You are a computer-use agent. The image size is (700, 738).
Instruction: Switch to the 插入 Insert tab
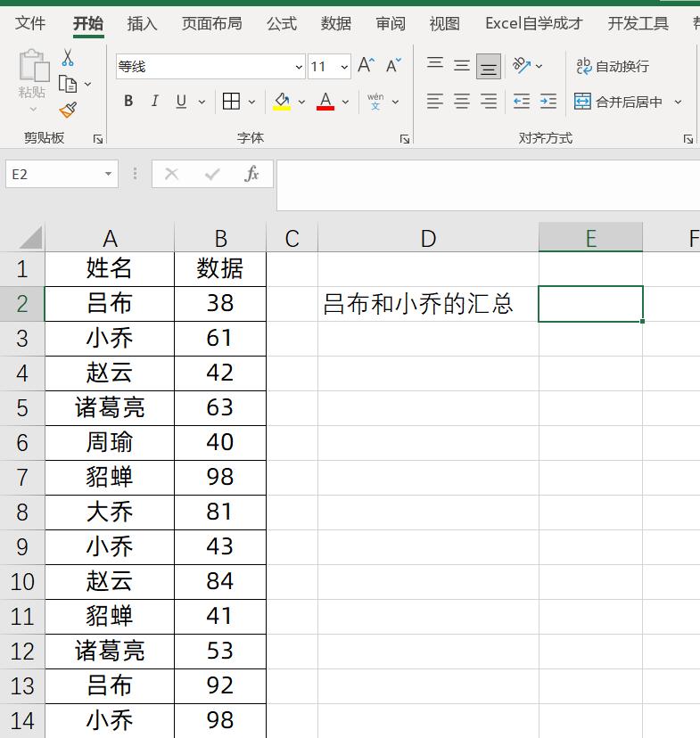tap(142, 23)
